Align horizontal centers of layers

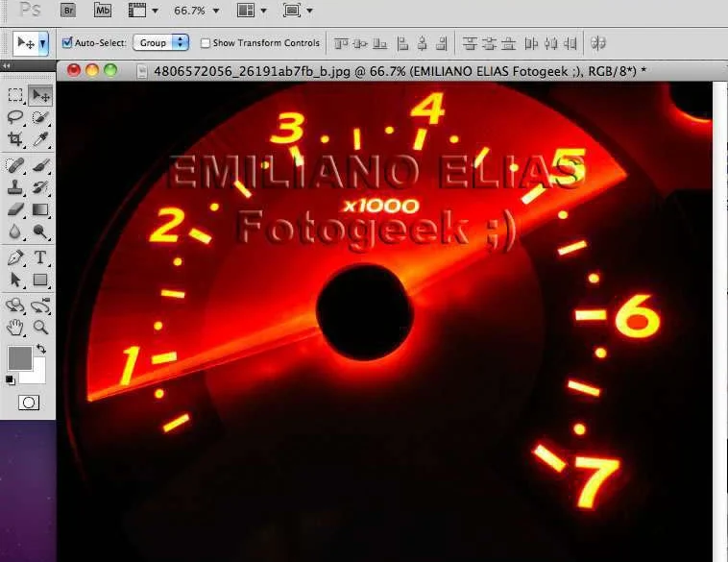click(422, 43)
